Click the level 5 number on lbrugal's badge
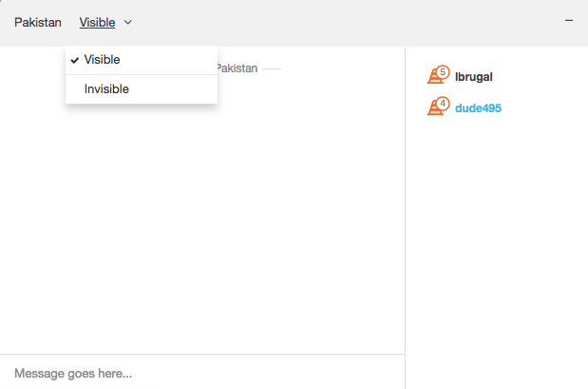The image size is (588, 389). pos(443,71)
